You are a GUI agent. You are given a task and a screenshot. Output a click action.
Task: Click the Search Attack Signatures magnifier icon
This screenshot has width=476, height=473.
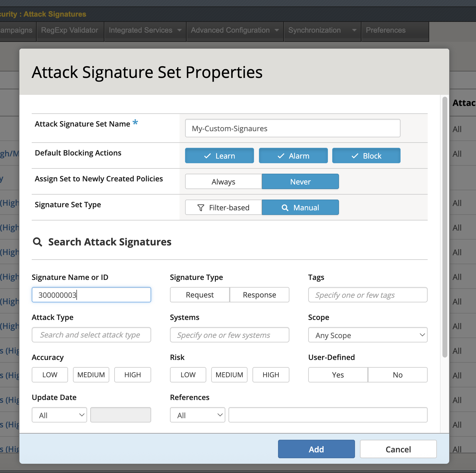[x=38, y=242]
